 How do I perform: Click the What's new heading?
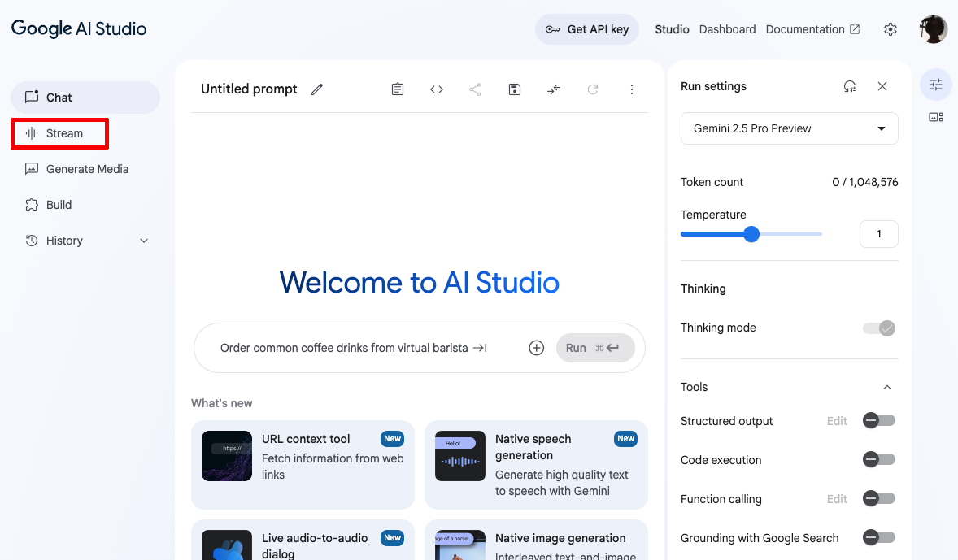[x=222, y=403]
